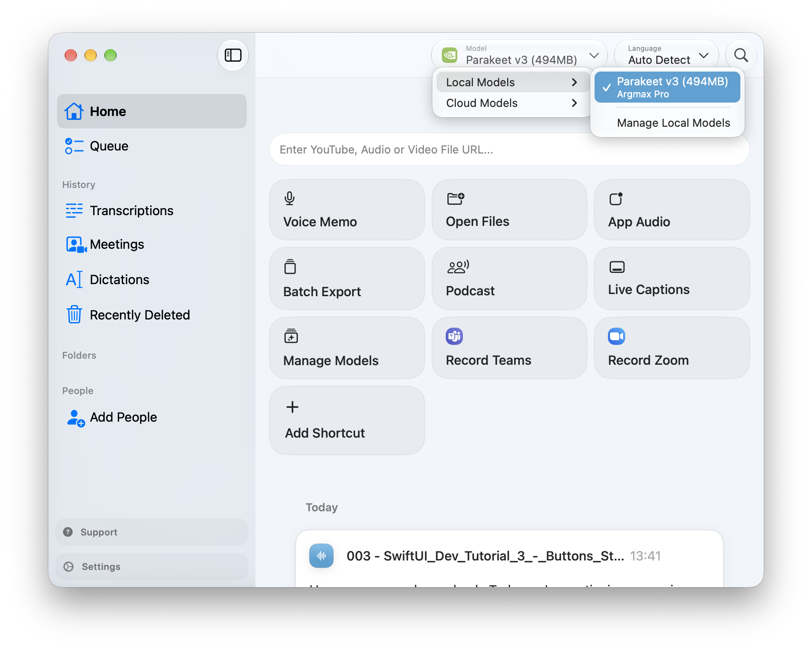Click the Add Shortcut plus icon

[x=293, y=407]
